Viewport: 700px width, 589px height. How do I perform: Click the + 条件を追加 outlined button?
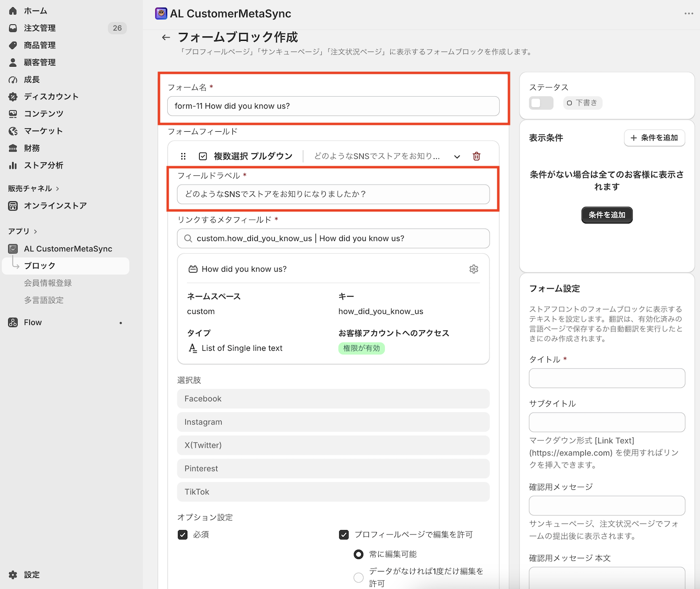tap(654, 138)
